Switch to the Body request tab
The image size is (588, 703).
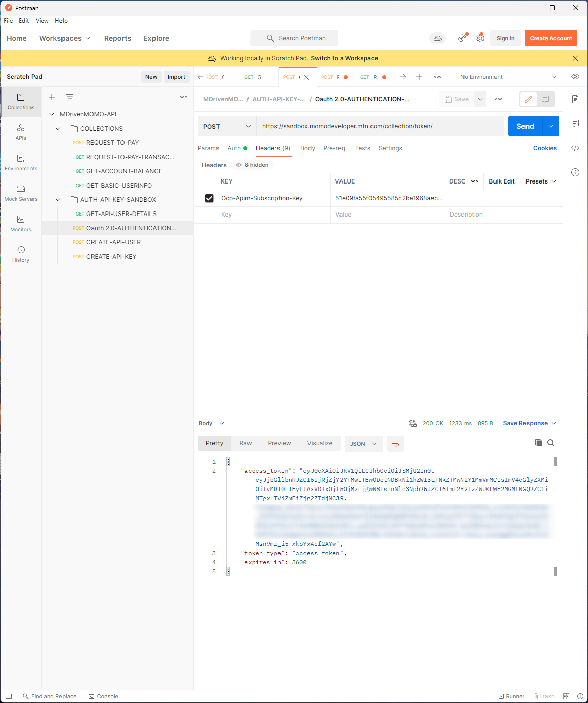(x=307, y=148)
